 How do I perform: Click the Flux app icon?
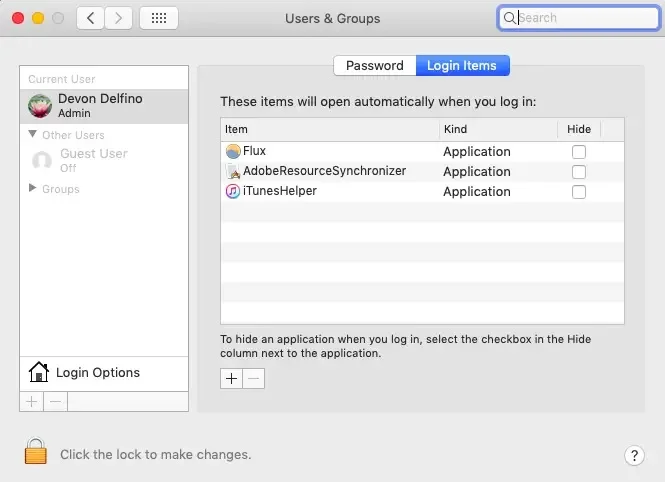(232, 151)
